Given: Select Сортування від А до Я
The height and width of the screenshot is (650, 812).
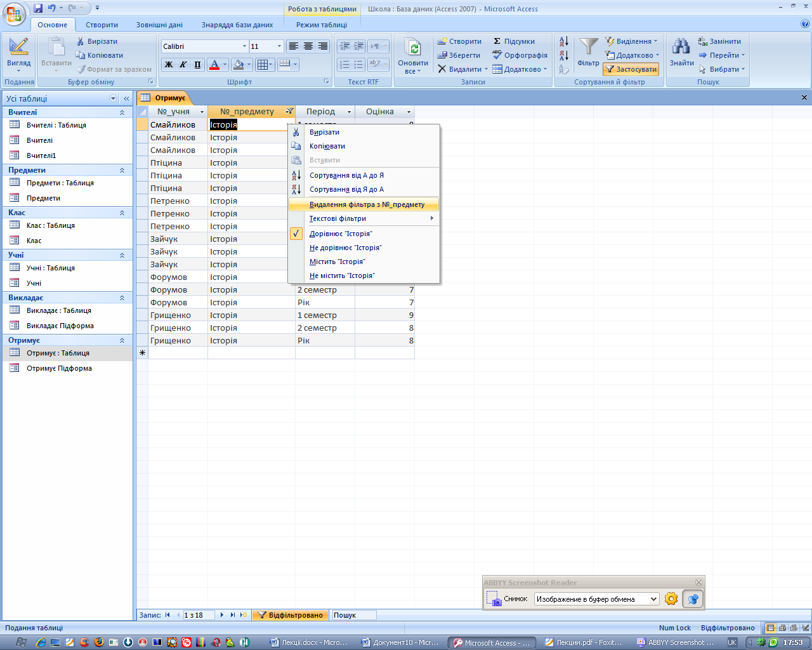Looking at the screenshot, I should coord(363,175).
